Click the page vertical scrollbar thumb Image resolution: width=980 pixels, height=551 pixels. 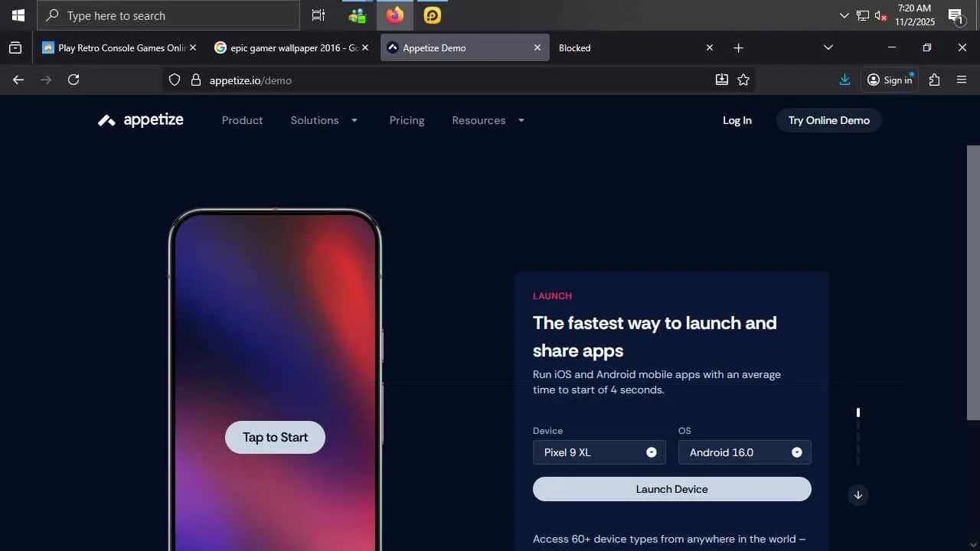tap(973, 282)
